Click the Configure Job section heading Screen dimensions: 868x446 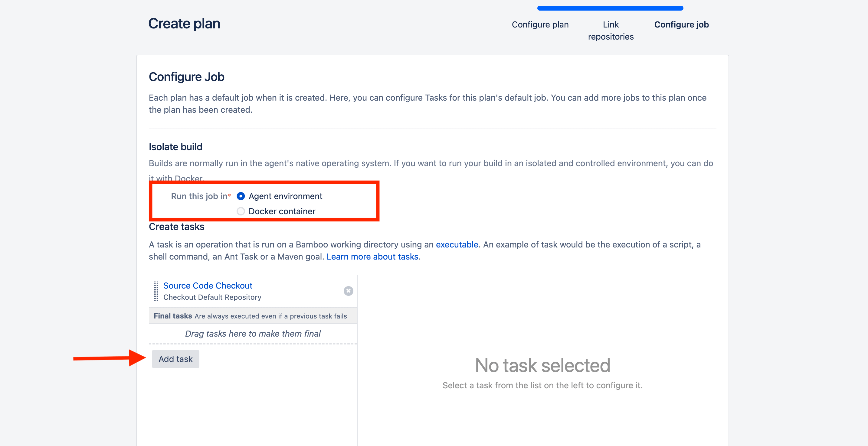(186, 77)
